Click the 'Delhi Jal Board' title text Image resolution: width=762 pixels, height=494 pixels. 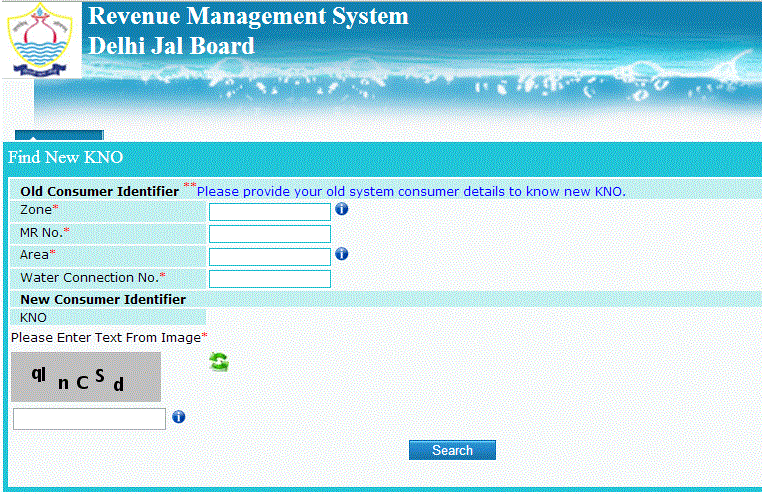pyautogui.click(x=172, y=46)
